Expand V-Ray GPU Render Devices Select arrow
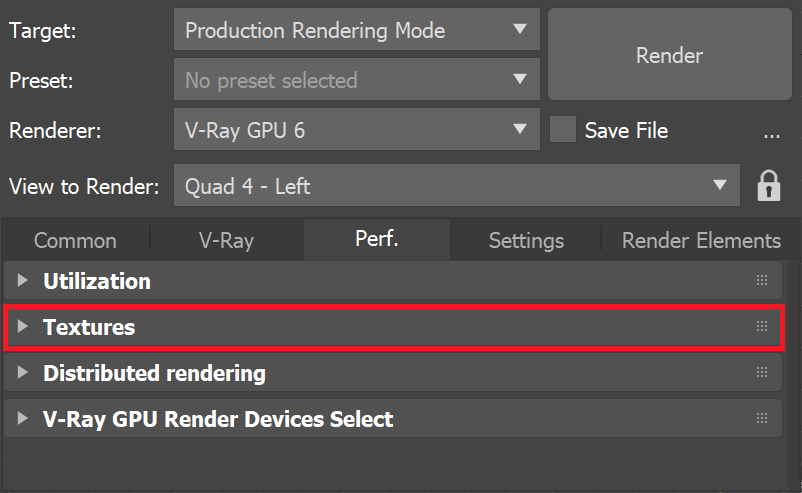The height and width of the screenshot is (493, 802). (x=22, y=418)
